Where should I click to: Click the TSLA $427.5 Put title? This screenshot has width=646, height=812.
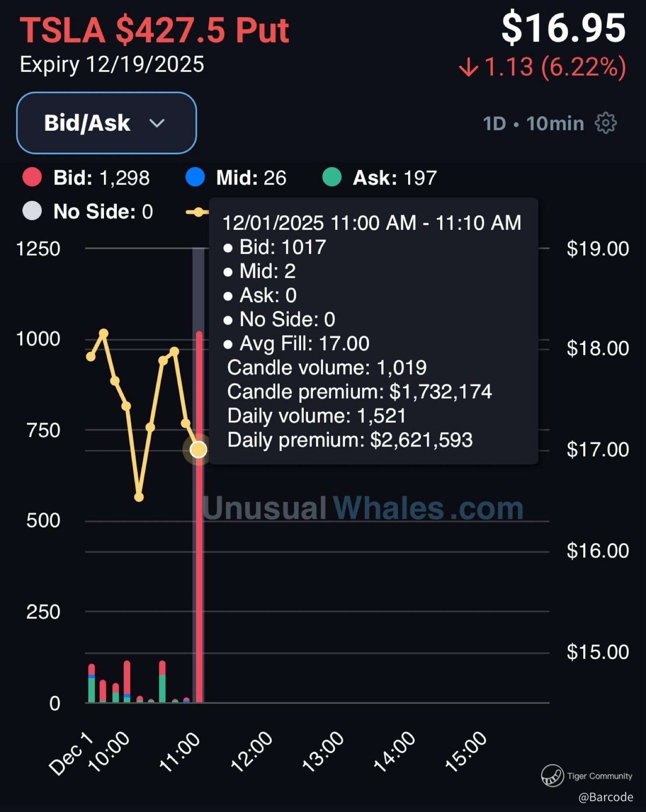(x=154, y=31)
